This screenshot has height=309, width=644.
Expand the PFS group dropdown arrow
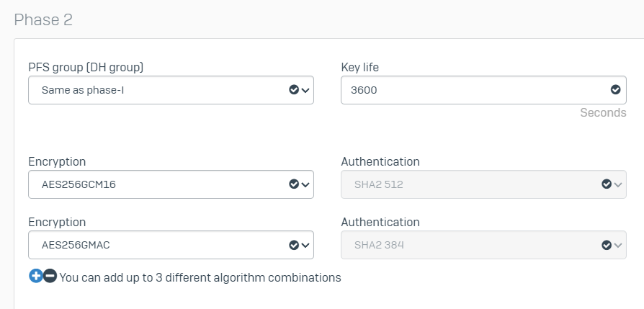pyautogui.click(x=305, y=90)
